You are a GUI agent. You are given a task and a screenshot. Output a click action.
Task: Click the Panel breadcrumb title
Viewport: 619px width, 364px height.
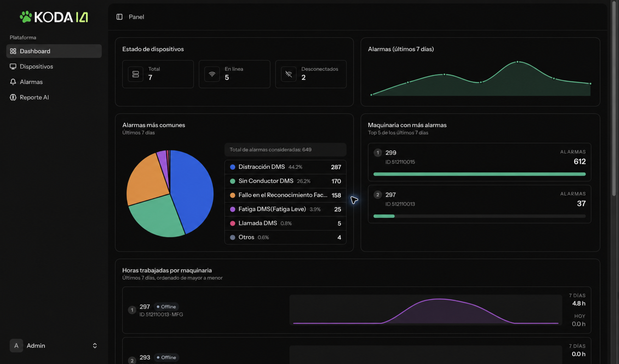click(136, 17)
